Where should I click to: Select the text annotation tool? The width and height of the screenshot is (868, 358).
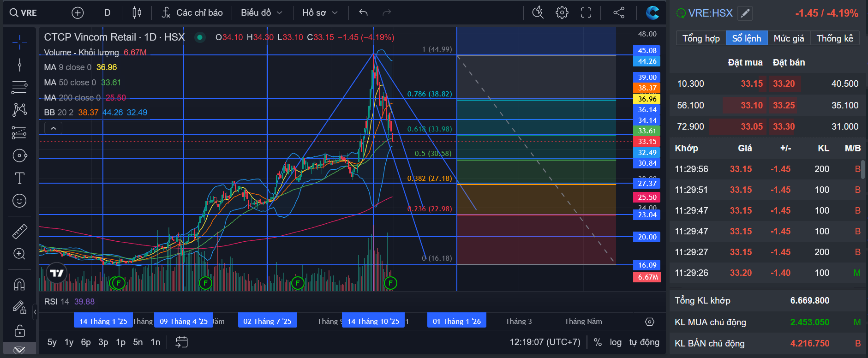pos(19,178)
